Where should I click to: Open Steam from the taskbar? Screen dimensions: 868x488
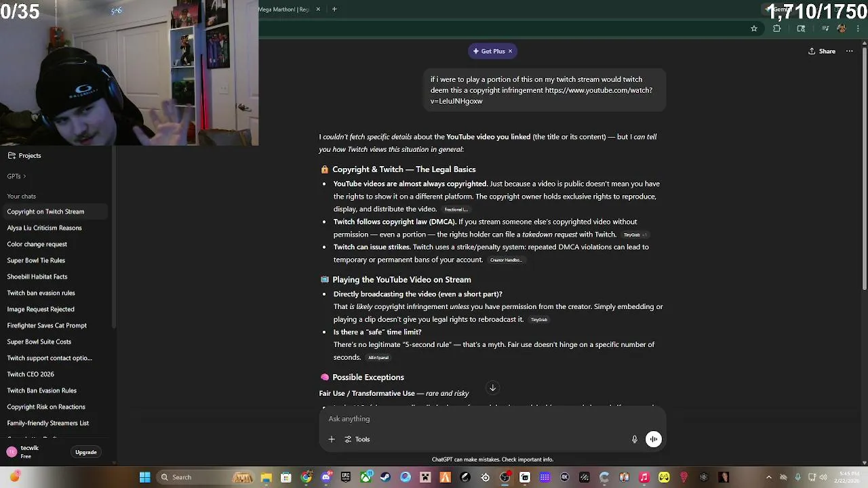click(x=386, y=477)
